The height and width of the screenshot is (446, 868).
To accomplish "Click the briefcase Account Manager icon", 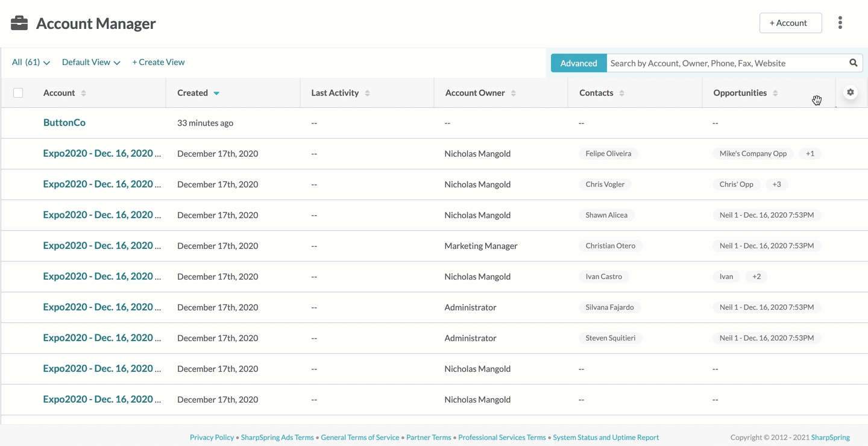I will 19,24.
